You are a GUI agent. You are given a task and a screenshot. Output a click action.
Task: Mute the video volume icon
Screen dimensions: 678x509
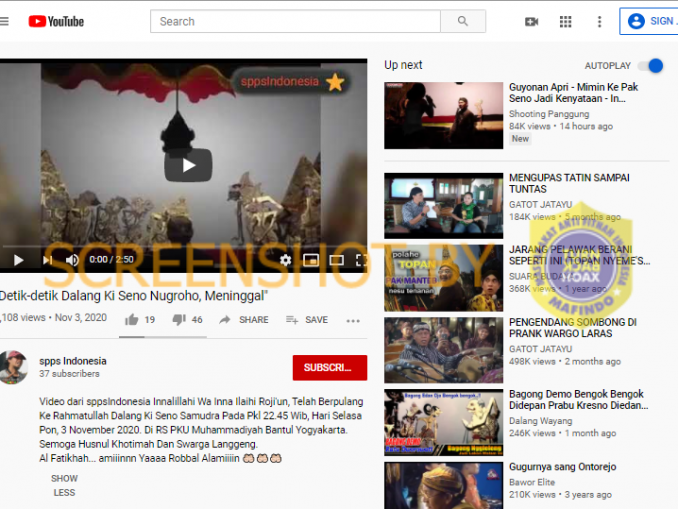[72, 260]
